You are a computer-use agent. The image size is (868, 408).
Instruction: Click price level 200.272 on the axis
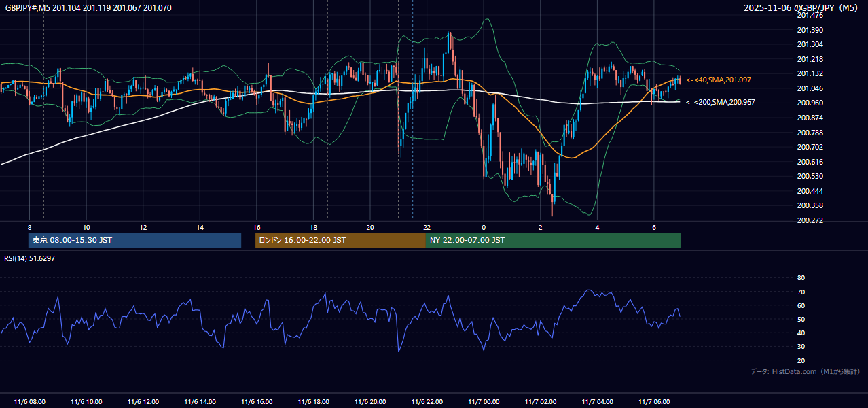(810, 220)
